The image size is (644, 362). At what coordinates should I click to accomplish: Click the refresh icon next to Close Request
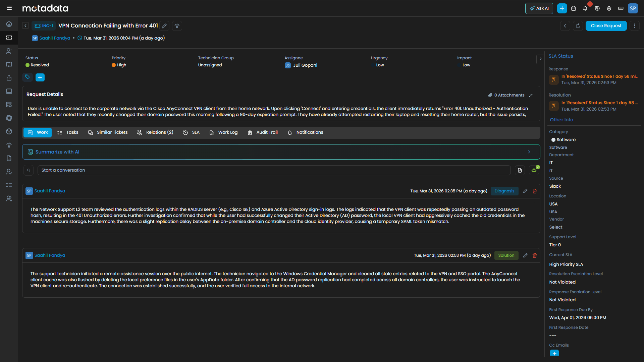click(578, 26)
